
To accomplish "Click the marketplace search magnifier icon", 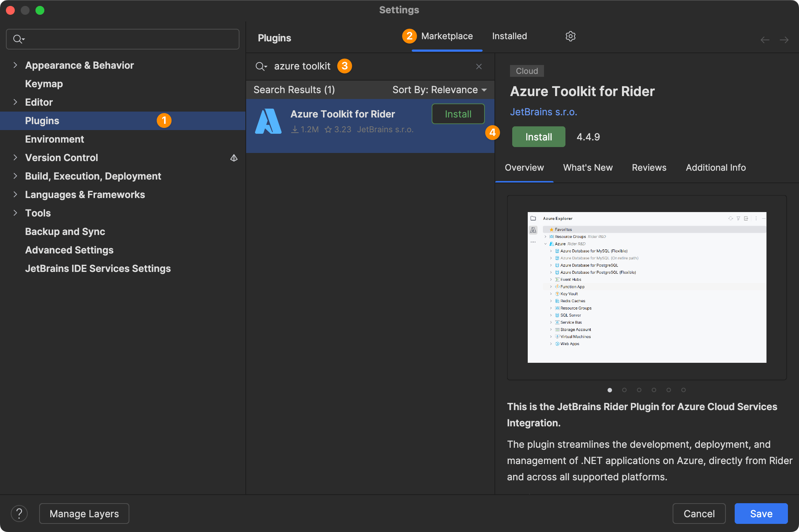I will point(261,66).
